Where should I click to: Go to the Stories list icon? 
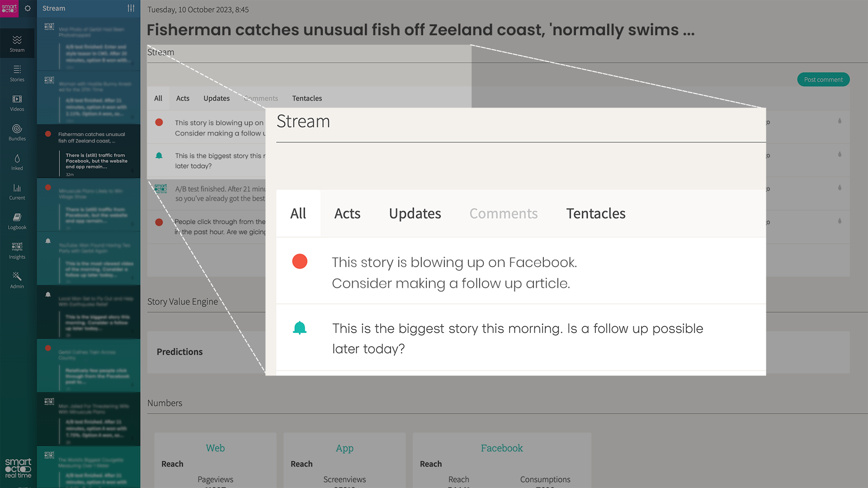17,73
